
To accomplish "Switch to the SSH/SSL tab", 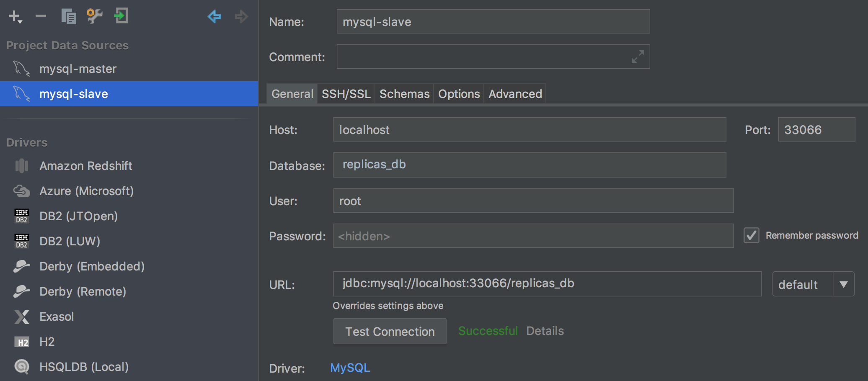I will click(346, 94).
